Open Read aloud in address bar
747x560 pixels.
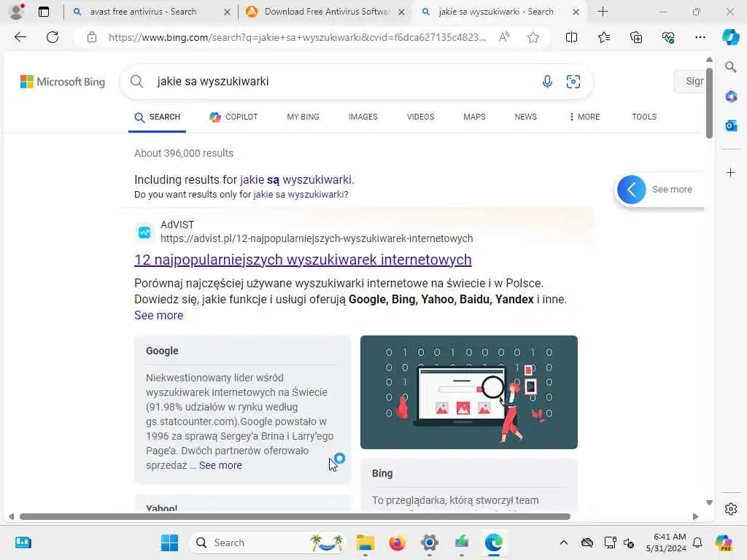(x=504, y=37)
